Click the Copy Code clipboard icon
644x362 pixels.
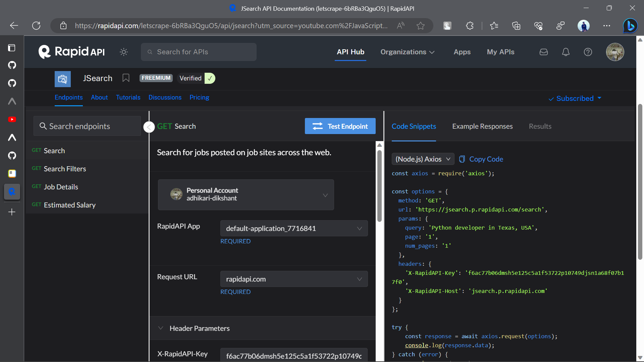462,159
